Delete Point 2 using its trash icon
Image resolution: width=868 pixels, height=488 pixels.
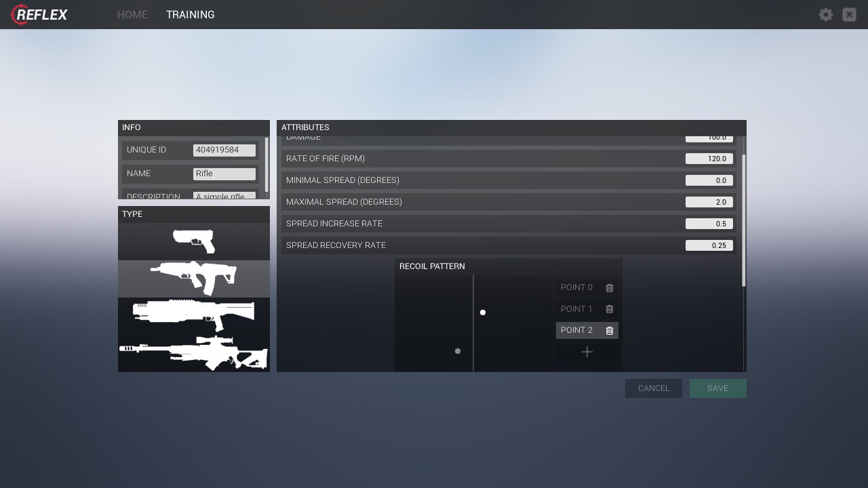pos(609,330)
